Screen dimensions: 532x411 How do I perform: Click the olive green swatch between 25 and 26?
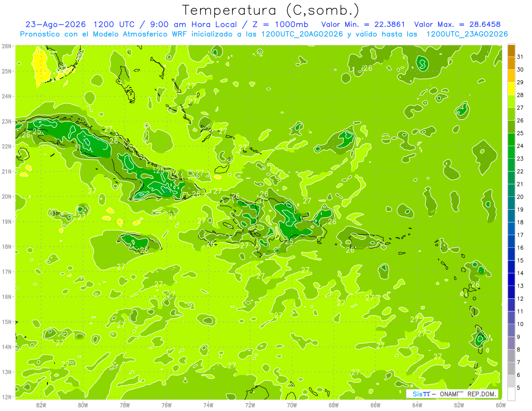pos(511,127)
